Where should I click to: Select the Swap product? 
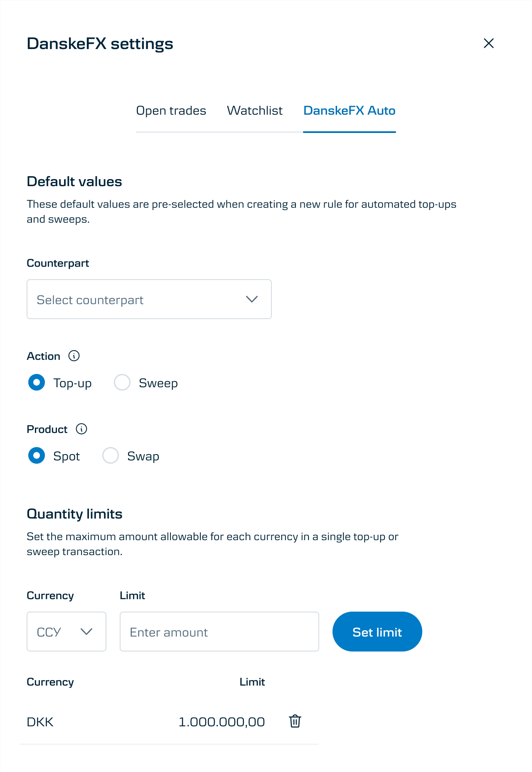[111, 456]
